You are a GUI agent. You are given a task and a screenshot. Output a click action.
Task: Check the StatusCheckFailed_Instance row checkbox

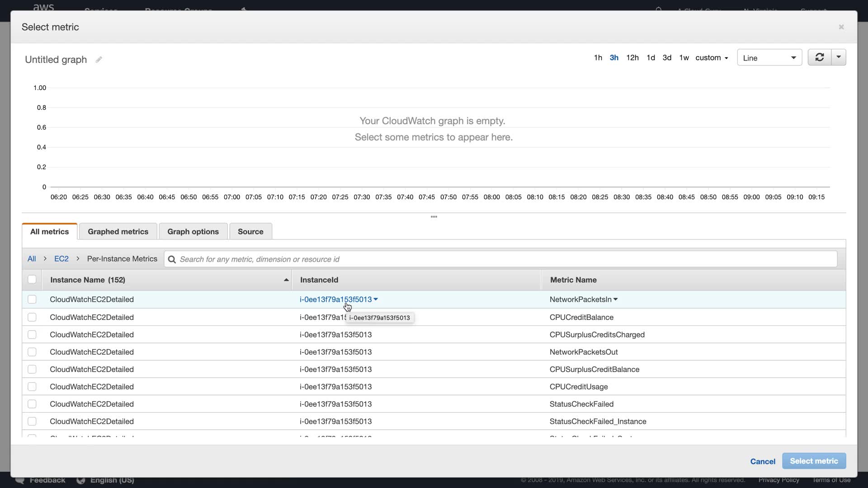32,422
